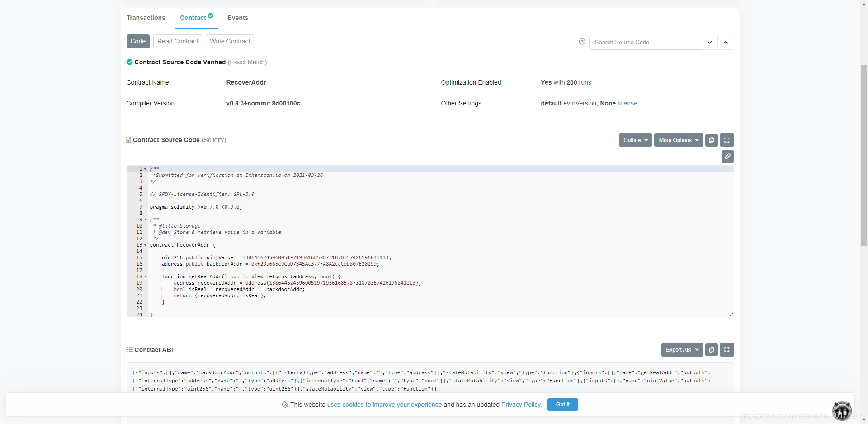Click the Search Source Code field
This screenshot has height=424, width=868.
[646, 42]
